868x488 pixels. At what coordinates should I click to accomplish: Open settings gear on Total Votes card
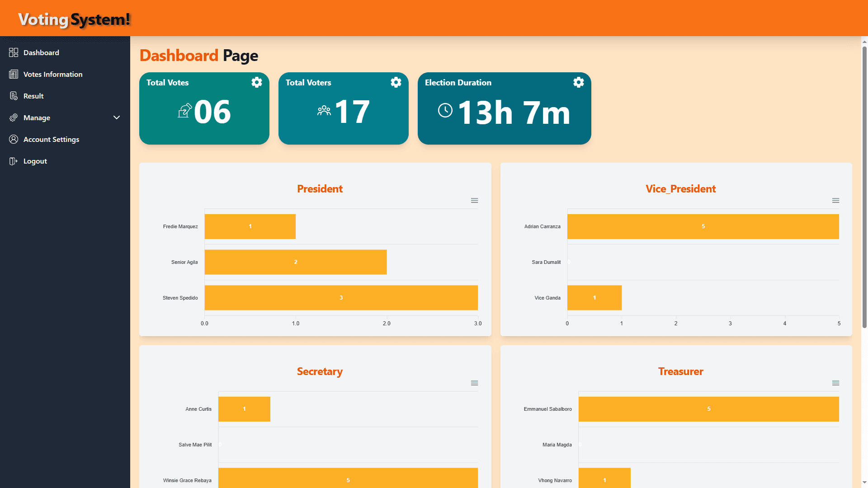[257, 82]
